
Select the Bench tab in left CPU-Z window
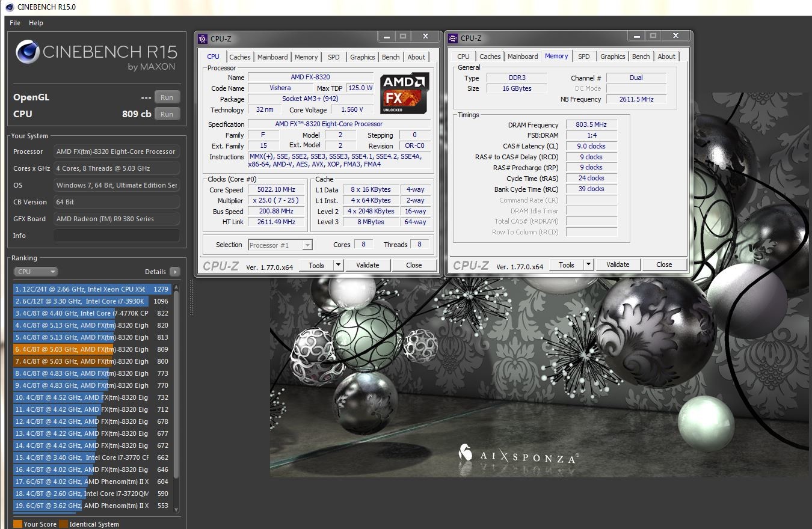coord(390,57)
